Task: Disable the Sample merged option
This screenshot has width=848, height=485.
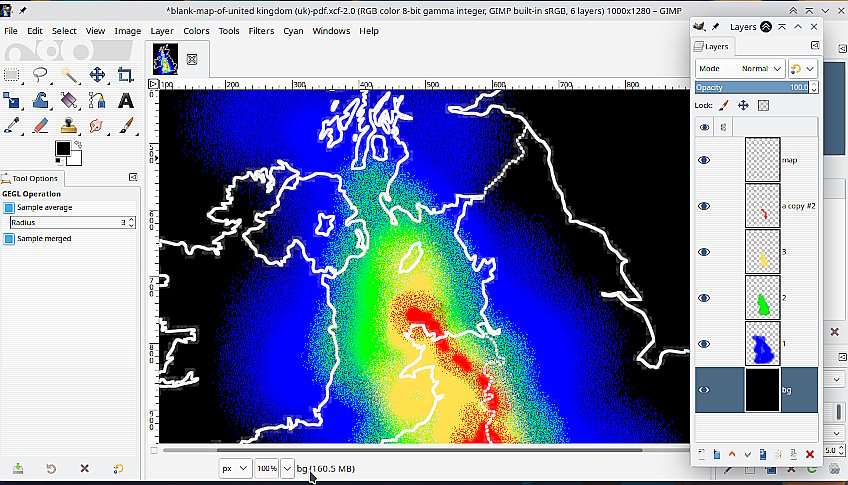Action: (10, 238)
